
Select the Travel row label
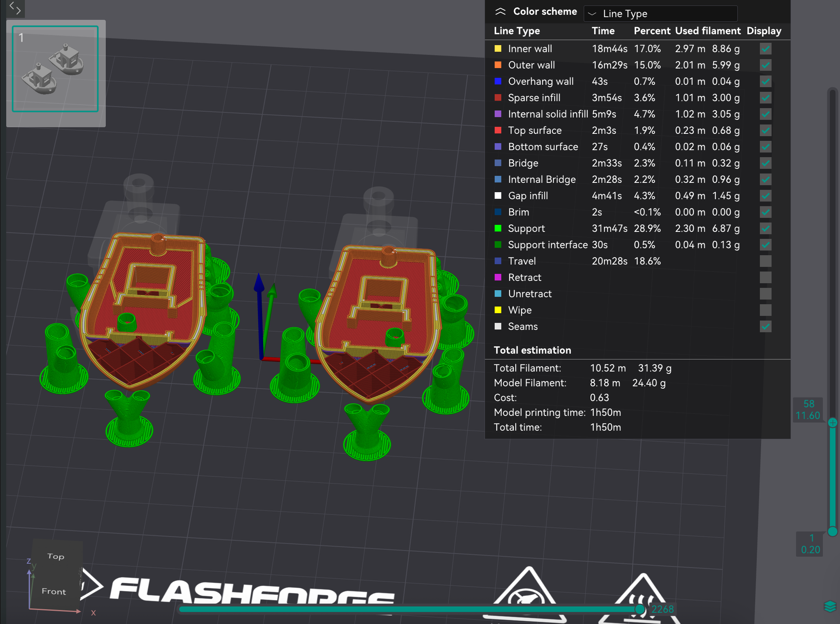(522, 261)
